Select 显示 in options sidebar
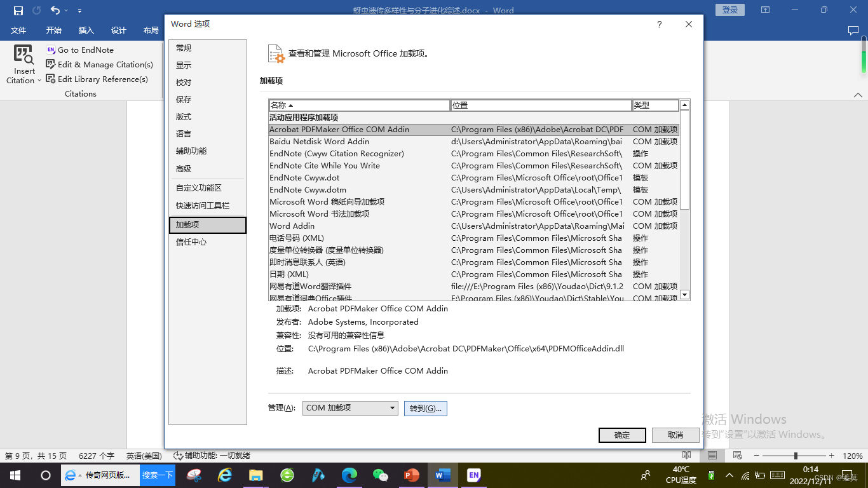The image size is (868, 488). [x=207, y=65]
